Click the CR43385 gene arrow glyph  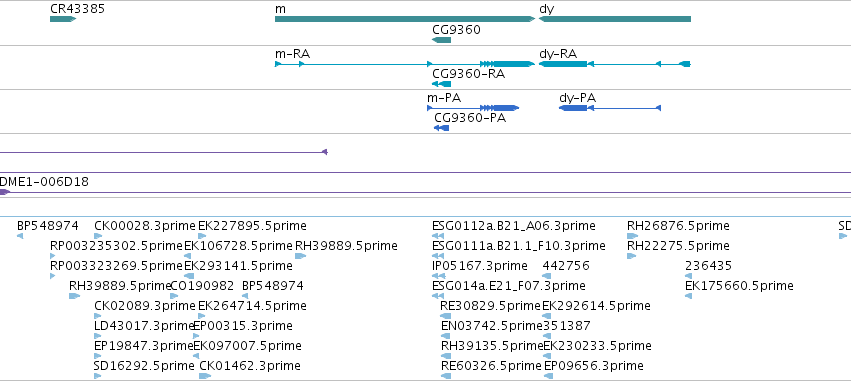(x=63, y=19)
